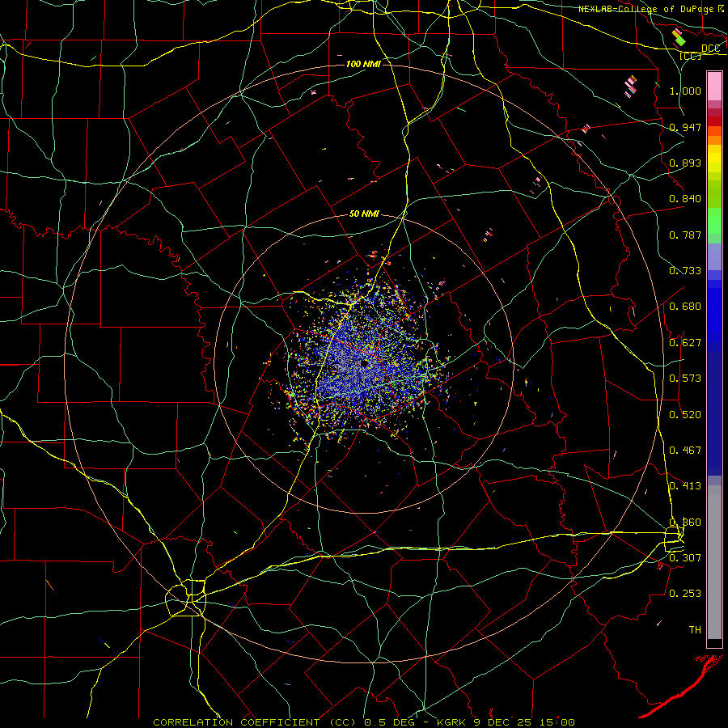Click the '15:00' time in caption
The height and width of the screenshot is (728, 728).
pyautogui.click(x=557, y=722)
